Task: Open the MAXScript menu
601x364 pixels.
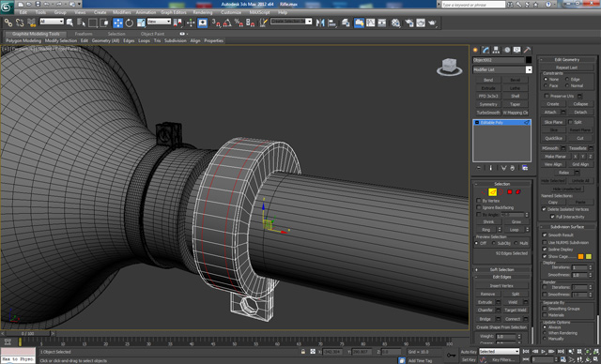Action: [x=259, y=12]
